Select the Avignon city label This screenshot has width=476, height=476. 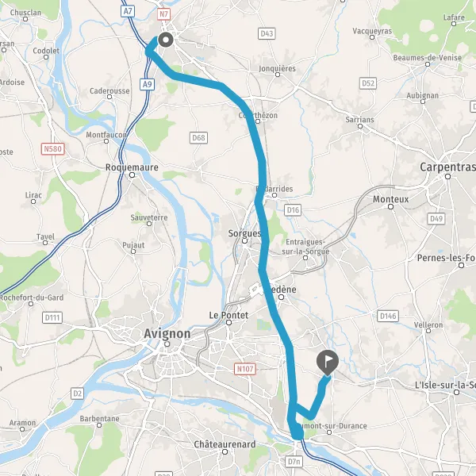click(167, 334)
